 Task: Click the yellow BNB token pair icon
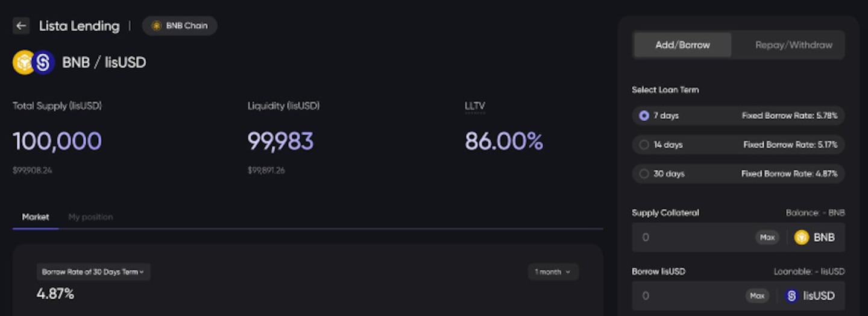(23, 62)
